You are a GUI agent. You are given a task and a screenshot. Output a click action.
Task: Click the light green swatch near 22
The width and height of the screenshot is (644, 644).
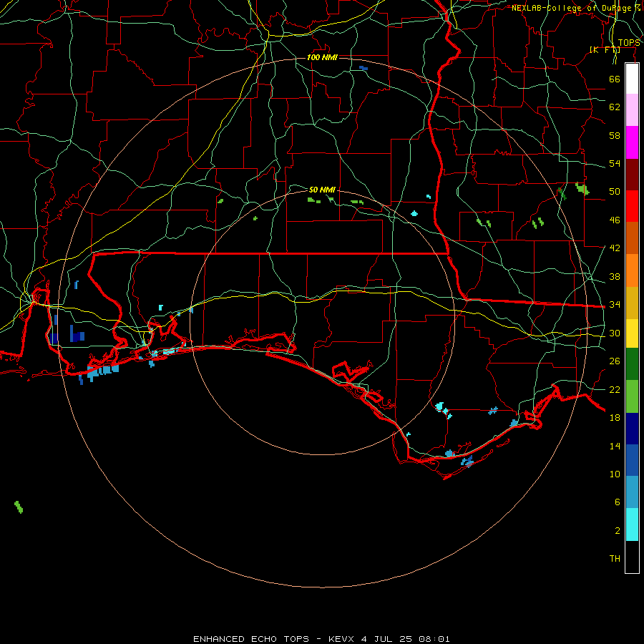point(632,396)
